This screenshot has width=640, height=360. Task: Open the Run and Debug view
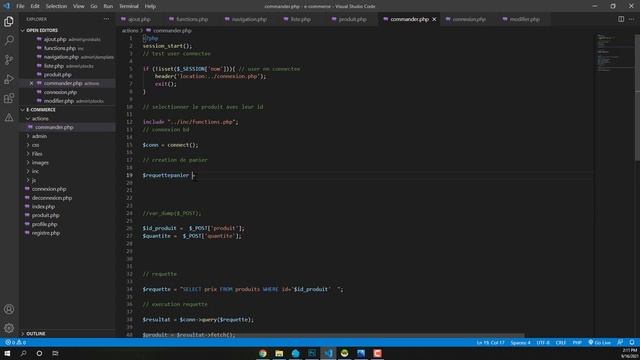(x=9, y=79)
